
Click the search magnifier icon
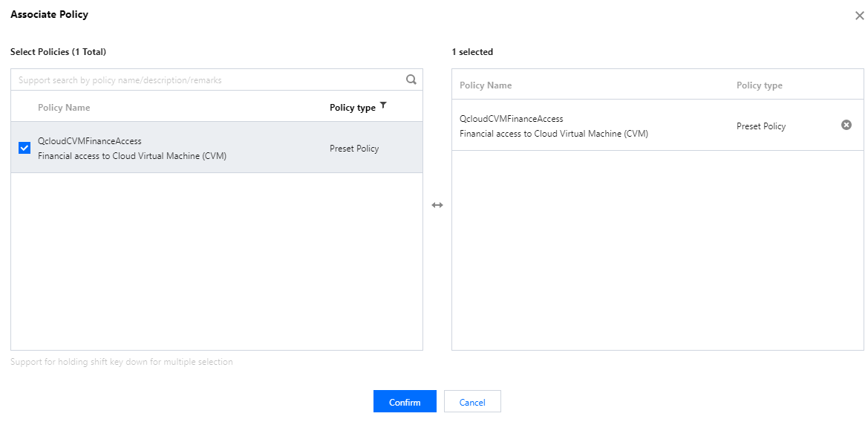411,79
